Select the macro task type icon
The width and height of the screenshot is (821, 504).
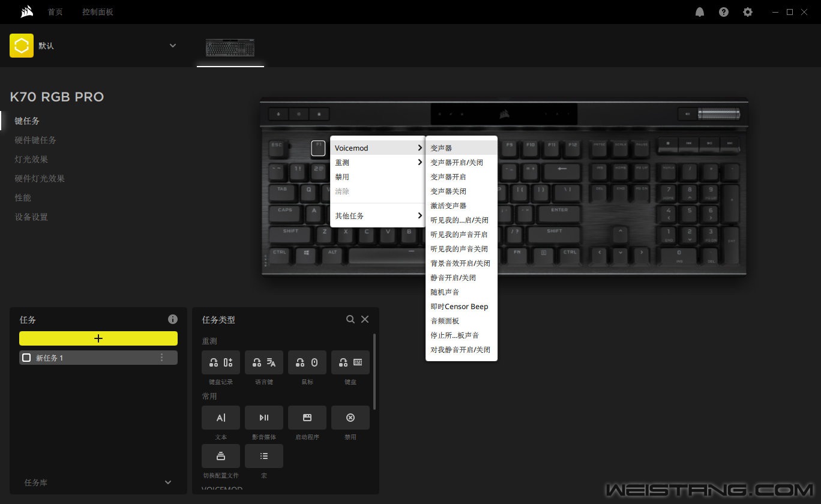(264, 456)
